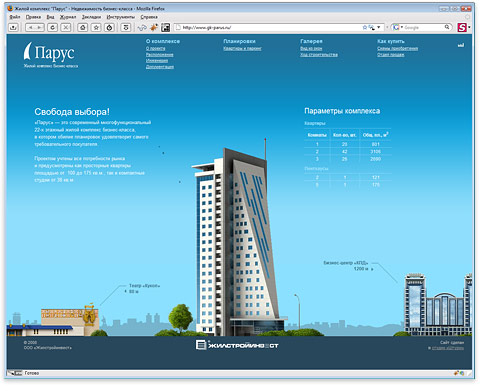Viewport: 480px width, 391px height.
Task: Click the Готово status bar text
Action: click(x=32, y=373)
